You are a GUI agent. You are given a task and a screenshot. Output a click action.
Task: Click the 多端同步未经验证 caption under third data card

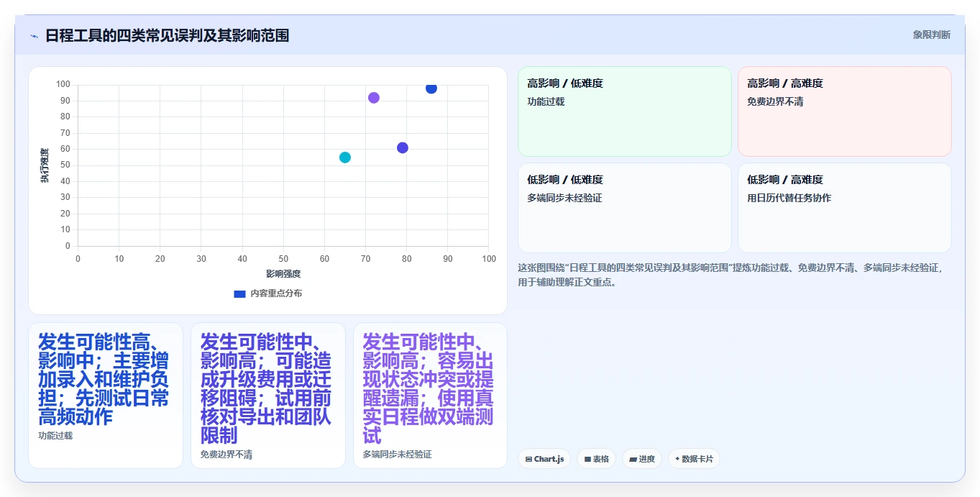398,454
